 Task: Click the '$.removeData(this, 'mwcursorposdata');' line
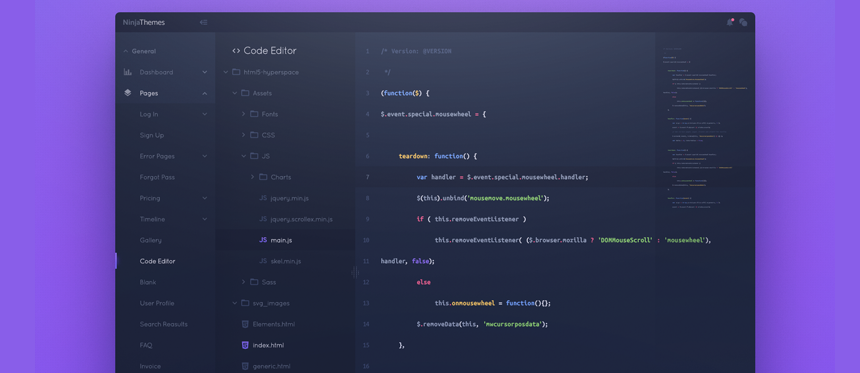[482, 324]
